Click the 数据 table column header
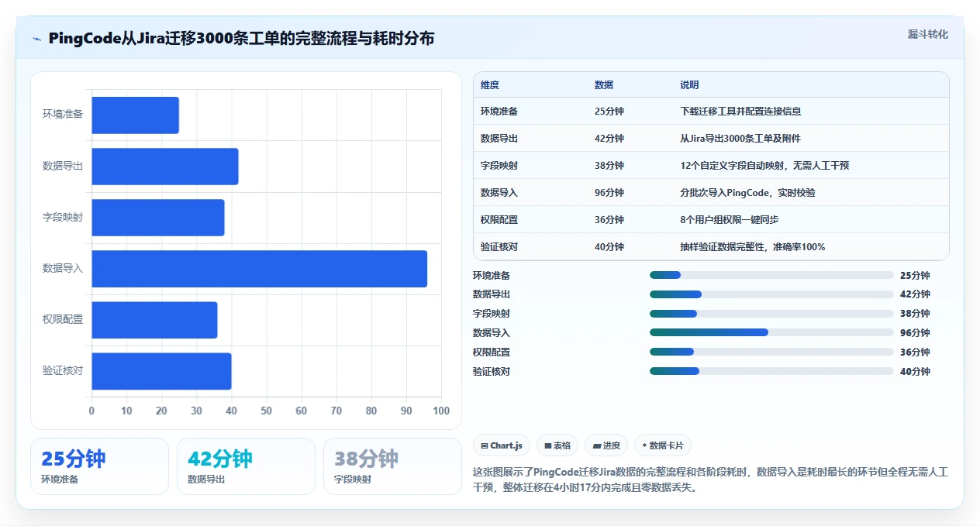Screen dimensions: 980x526 pyautogui.click(x=604, y=85)
